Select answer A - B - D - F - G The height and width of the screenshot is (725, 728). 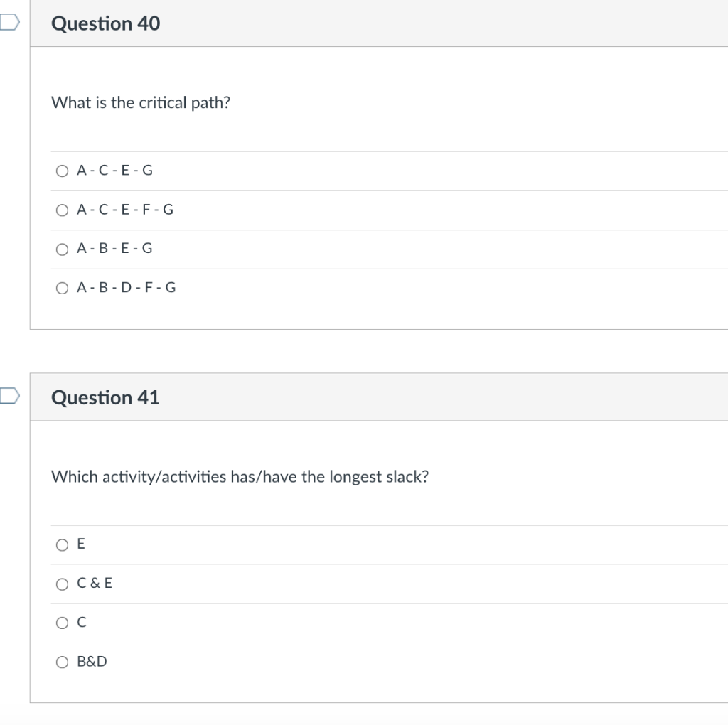click(x=62, y=288)
